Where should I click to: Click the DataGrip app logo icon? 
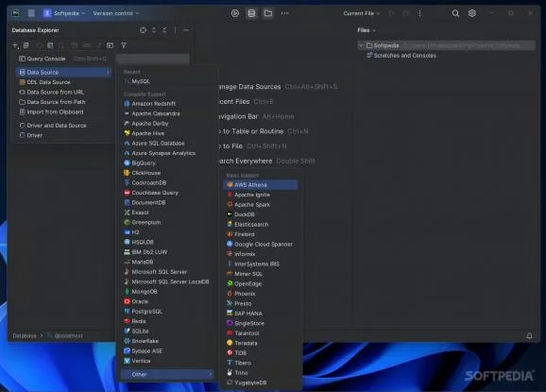(x=16, y=13)
